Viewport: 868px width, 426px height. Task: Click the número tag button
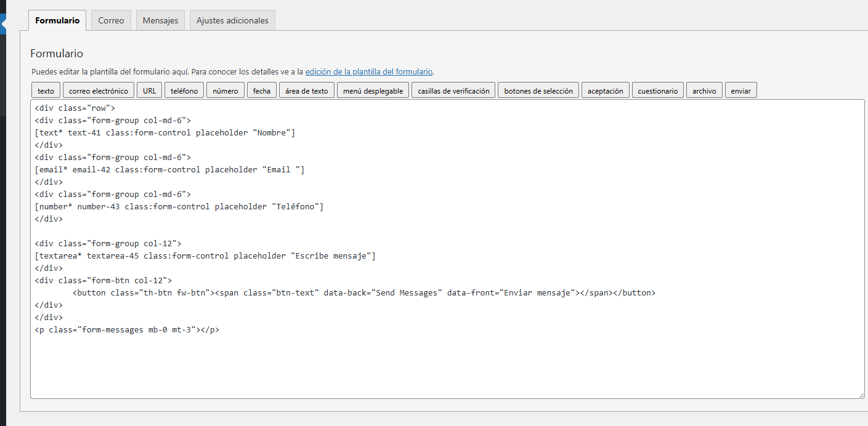pyautogui.click(x=225, y=90)
